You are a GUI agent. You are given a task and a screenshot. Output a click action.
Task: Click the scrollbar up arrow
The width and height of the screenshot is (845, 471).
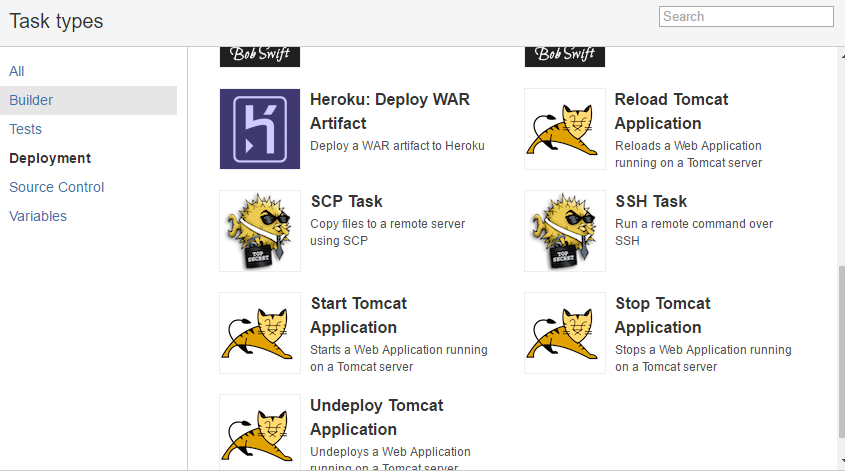click(x=842, y=55)
